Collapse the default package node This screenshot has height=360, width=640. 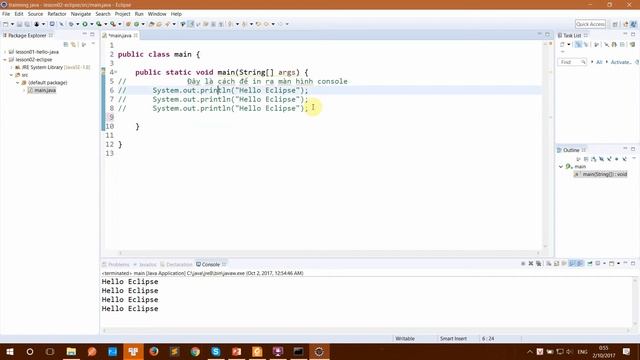click(x=18, y=82)
